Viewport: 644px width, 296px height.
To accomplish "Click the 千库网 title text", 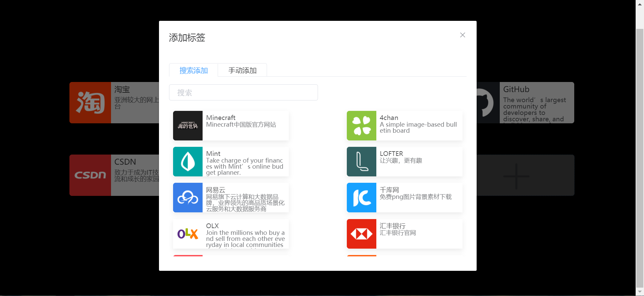I will point(389,190).
